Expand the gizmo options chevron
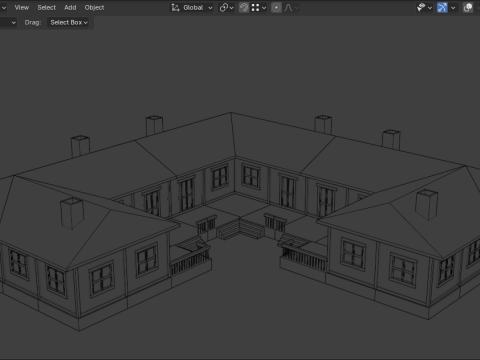 453,7
